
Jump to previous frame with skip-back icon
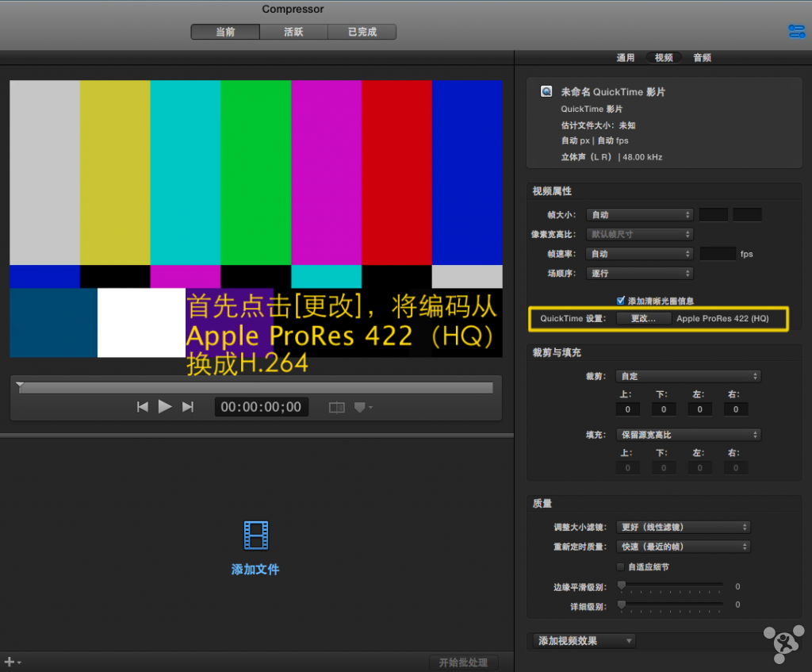coord(143,407)
